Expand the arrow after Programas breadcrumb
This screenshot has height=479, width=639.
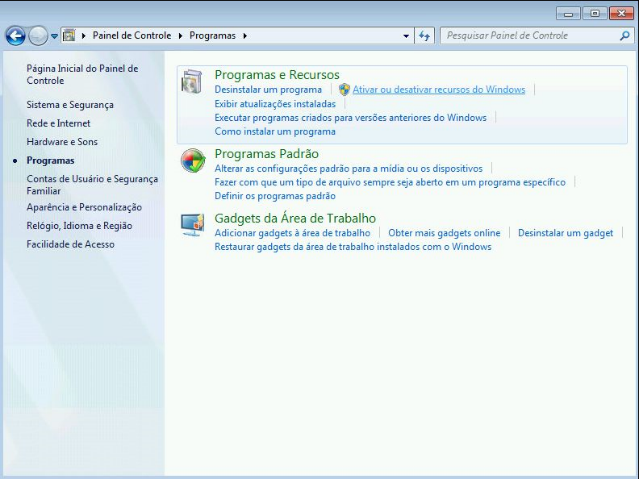(x=245, y=36)
